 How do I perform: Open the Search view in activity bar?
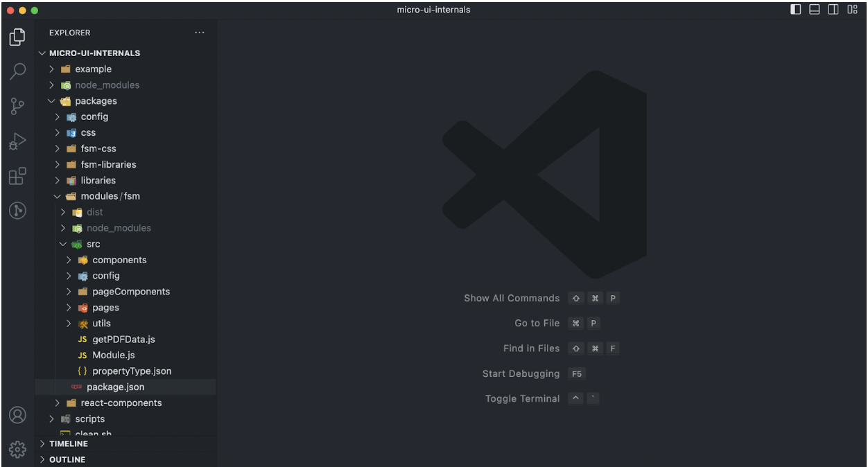[17, 71]
